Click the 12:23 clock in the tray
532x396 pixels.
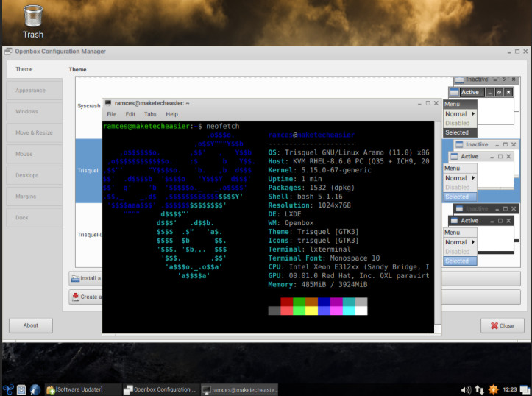pos(510,389)
